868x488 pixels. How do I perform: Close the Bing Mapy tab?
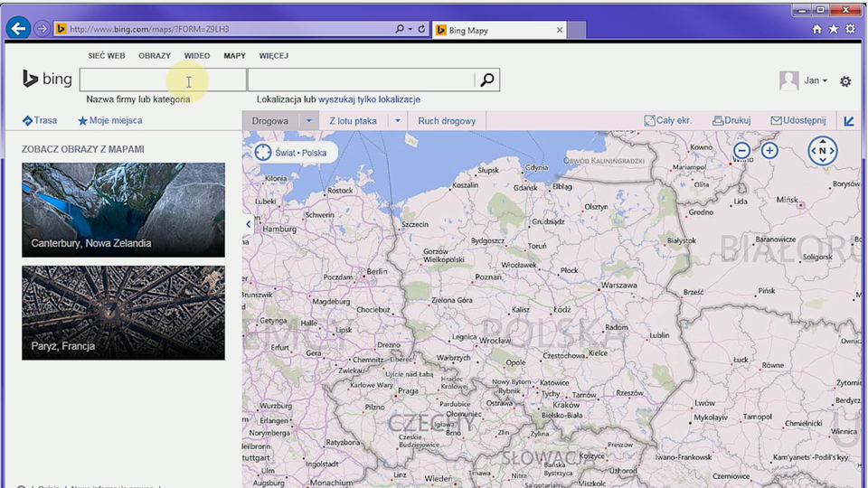click(559, 30)
